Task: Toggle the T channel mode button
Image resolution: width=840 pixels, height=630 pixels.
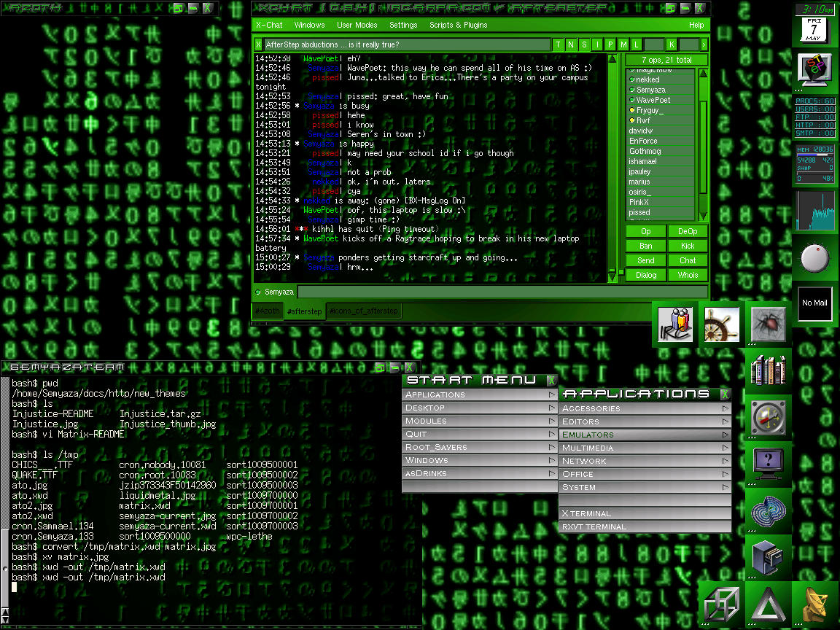Action: (x=559, y=45)
